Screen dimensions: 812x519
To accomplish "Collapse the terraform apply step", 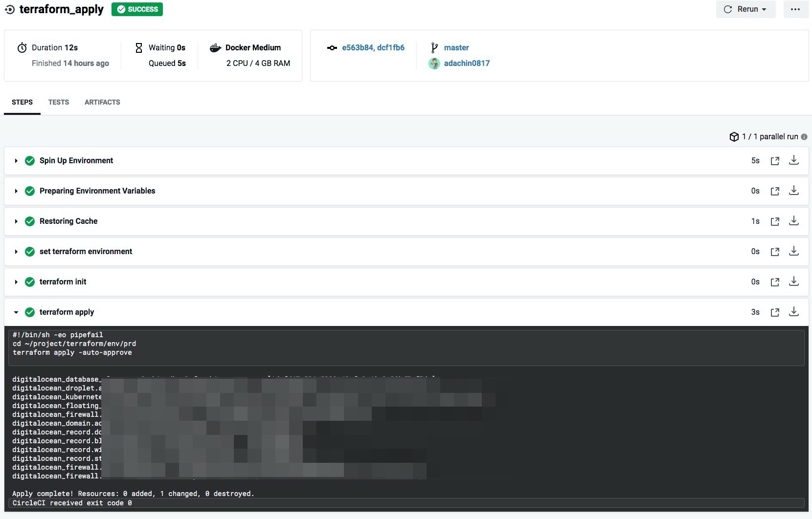I will coord(16,312).
